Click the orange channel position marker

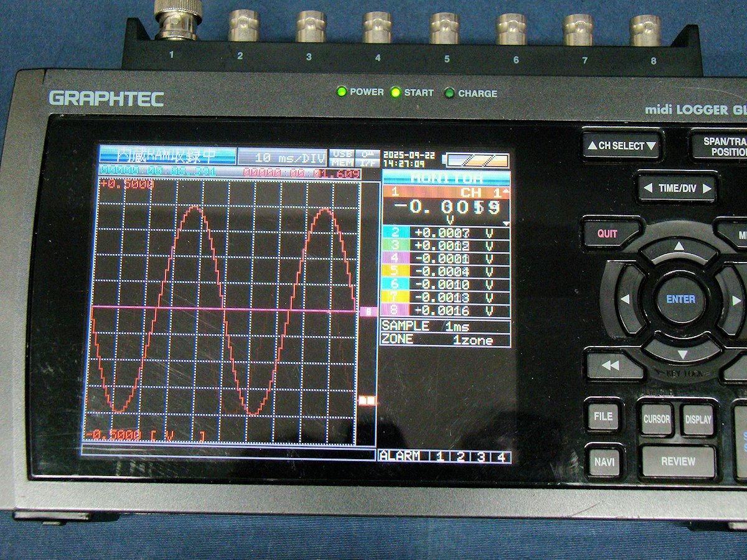tap(368, 401)
